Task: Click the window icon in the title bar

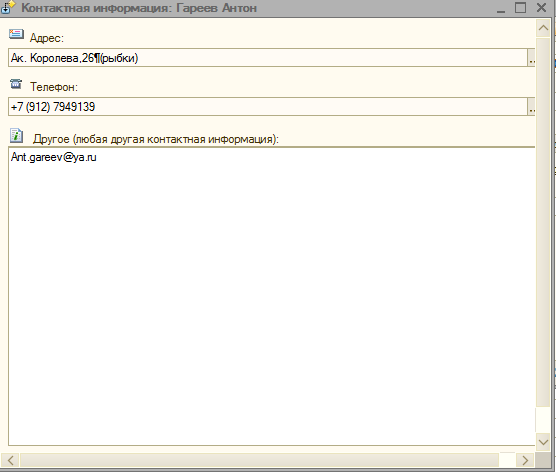Action: [8, 7]
